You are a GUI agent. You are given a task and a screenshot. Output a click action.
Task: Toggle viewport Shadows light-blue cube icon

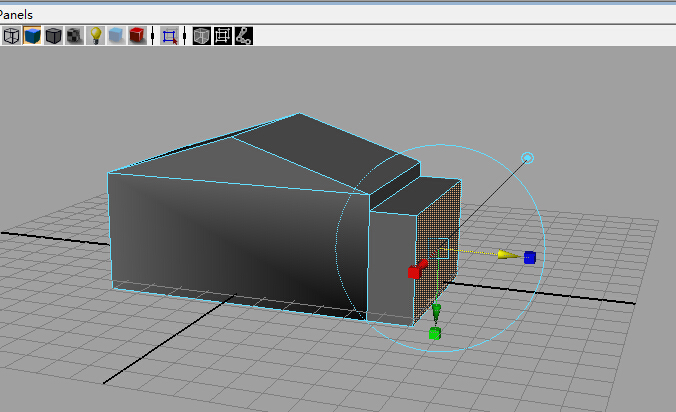coord(116,36)
